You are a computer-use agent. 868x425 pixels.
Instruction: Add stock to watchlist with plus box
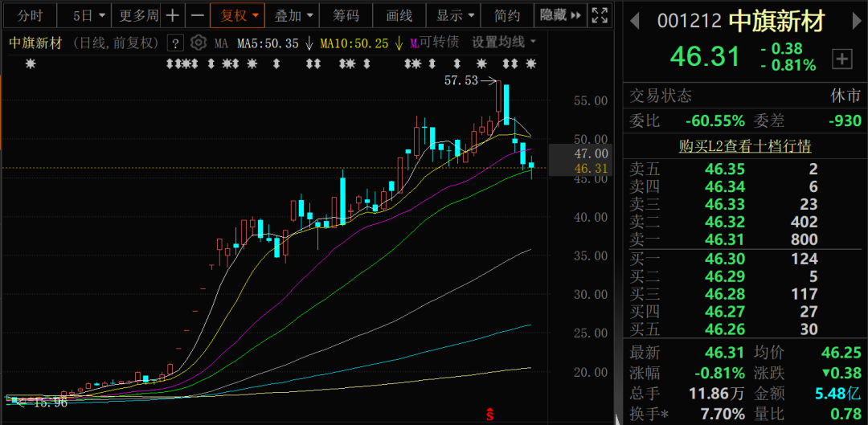tap(841, 58)
